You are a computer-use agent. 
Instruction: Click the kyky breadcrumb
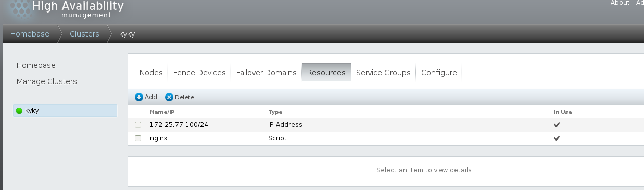click(x=128, y=34)
